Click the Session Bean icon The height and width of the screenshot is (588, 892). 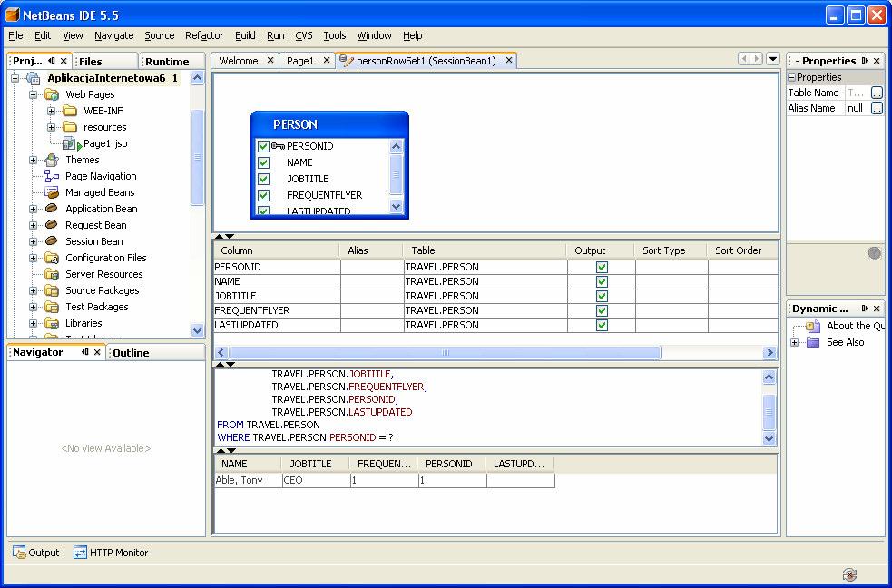point(51,241)
